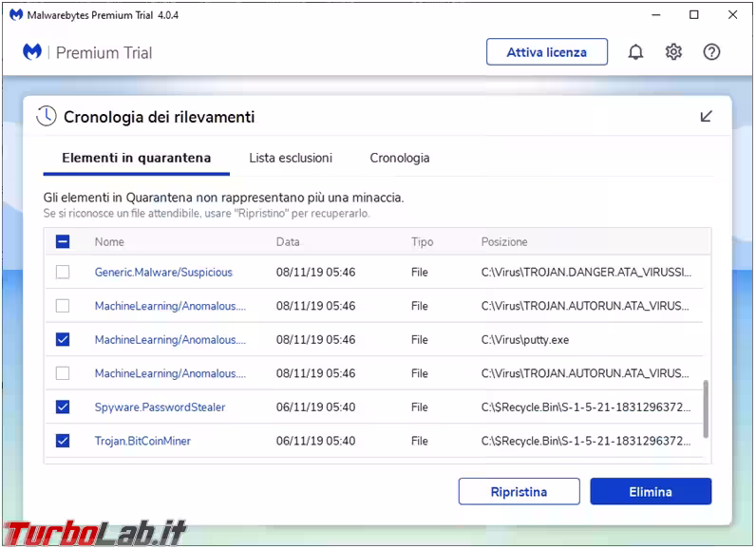Uncheck the Spyware.PasswordStealer checkbox
Viewport: 756px width, 549px height.
pyautogui.click(x=63, y=407)
